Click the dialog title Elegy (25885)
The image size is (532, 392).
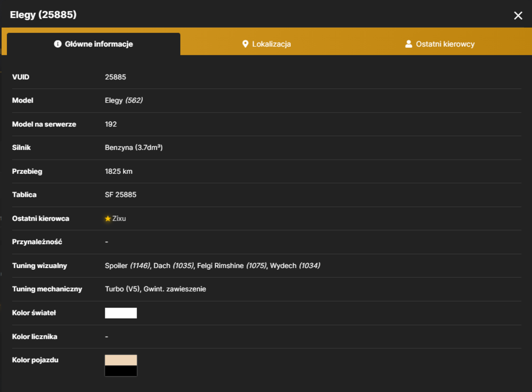point(44,14)
